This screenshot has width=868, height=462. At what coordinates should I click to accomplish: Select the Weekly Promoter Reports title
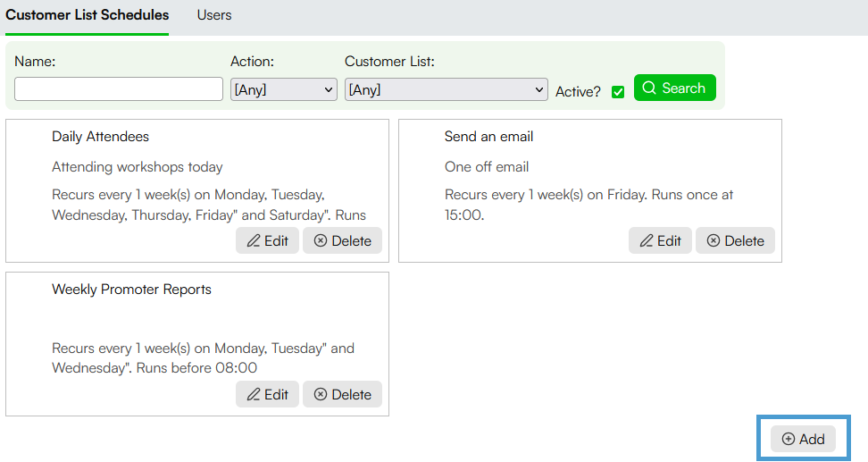coord(132,290)
